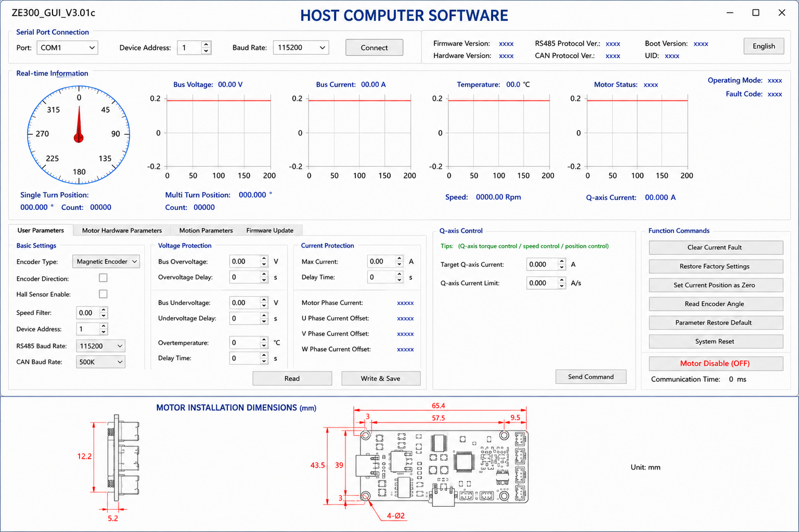Increase Target Q-axis Current with the up arrow
799x532 pixels.
(x=562, y=261)
